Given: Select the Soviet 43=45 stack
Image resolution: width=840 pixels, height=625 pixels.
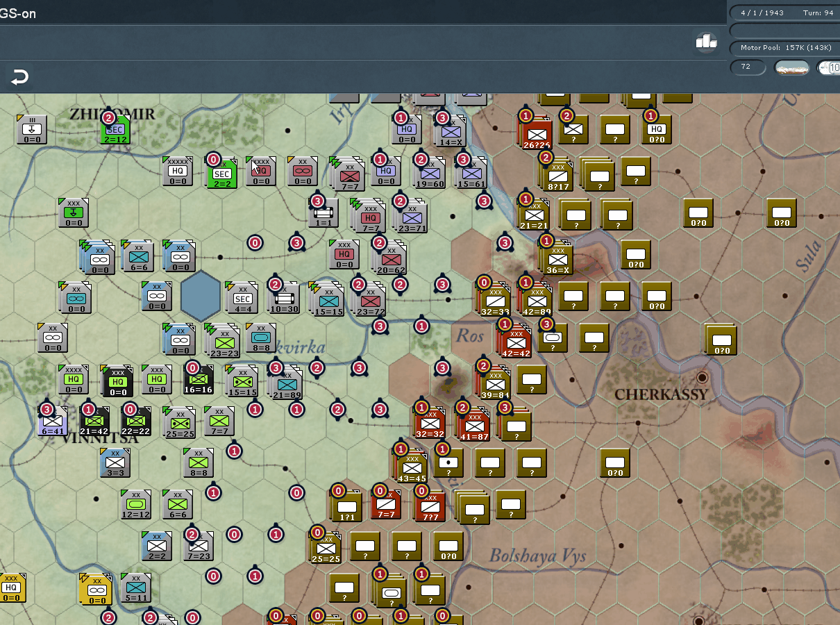Looking at the screenshot, I should [x=411, y=465].
